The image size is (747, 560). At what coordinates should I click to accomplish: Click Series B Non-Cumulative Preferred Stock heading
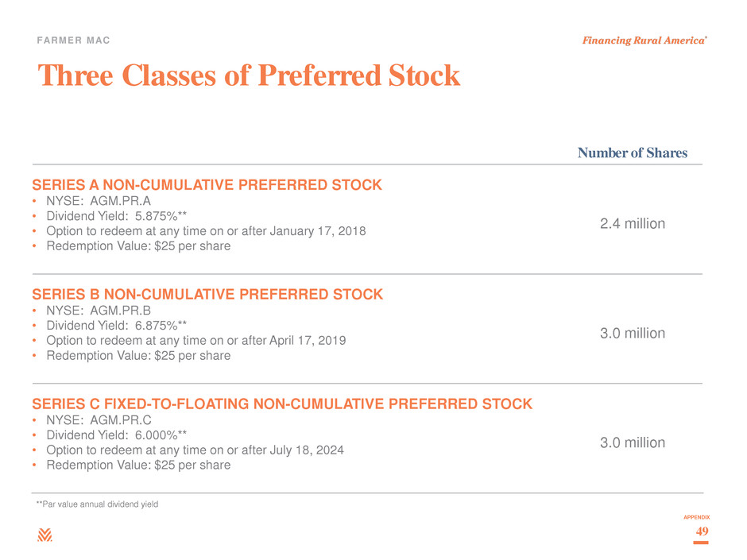[207, 294]
